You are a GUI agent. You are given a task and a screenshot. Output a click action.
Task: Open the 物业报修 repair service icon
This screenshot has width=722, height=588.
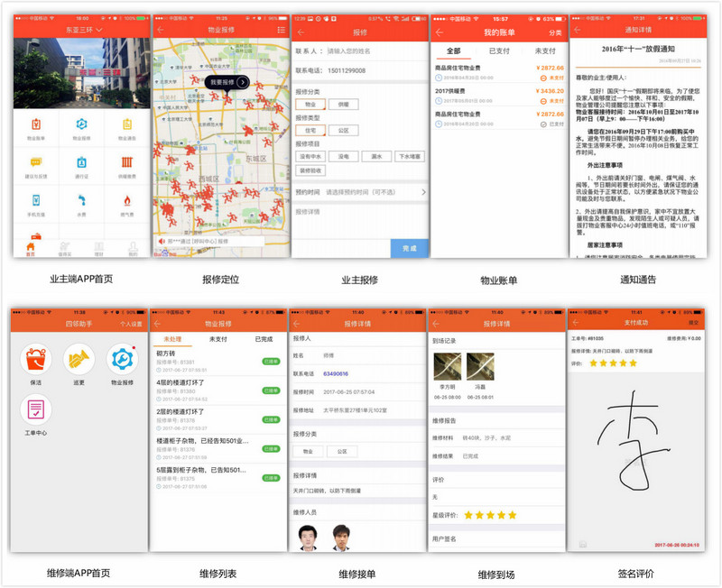tap(83, 124)
